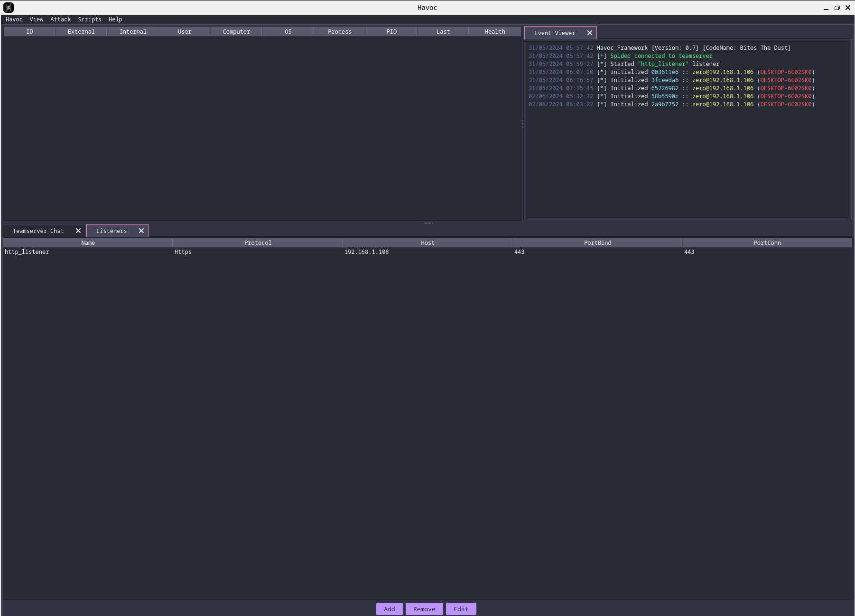Image resolution: width=855 pixels, height=616 pixels.
Task: Click the vertical splitter handle beside Event Viewer
Action: click(x=523, y=124)
